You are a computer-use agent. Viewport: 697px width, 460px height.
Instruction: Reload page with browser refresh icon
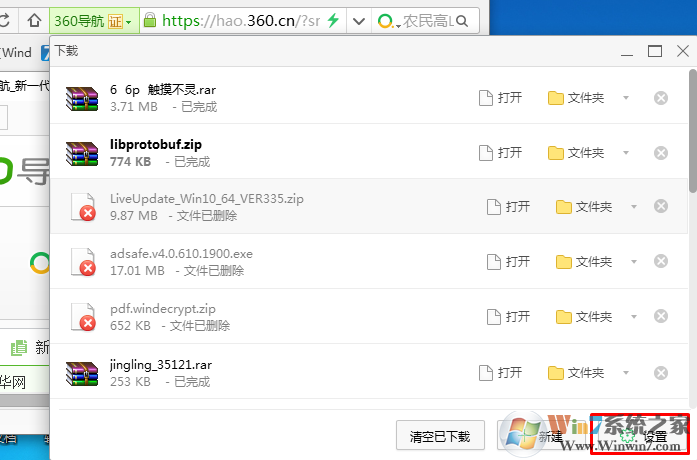(x=4, y=20)
